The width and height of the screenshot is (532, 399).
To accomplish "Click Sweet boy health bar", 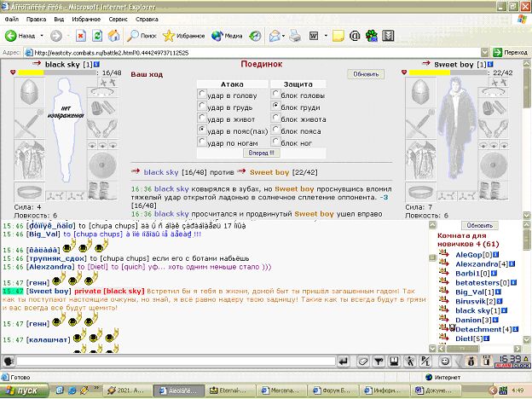I will click(448, 72).
